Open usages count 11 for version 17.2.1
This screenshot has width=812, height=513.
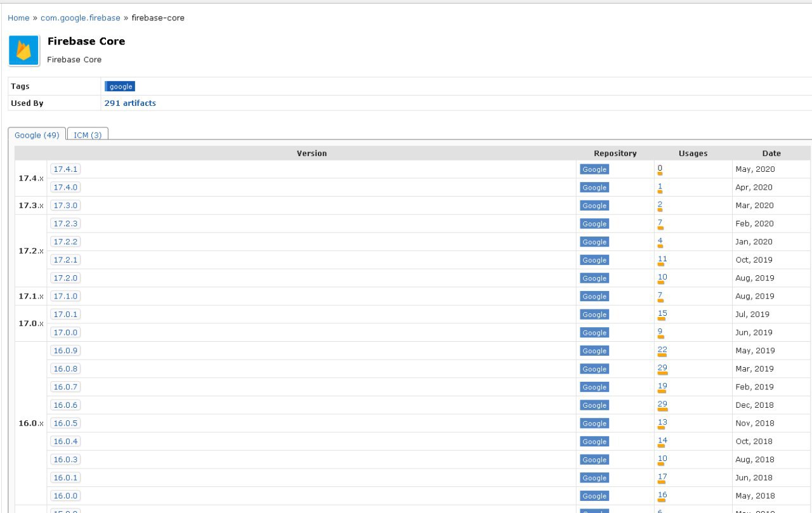click(662, 259)
